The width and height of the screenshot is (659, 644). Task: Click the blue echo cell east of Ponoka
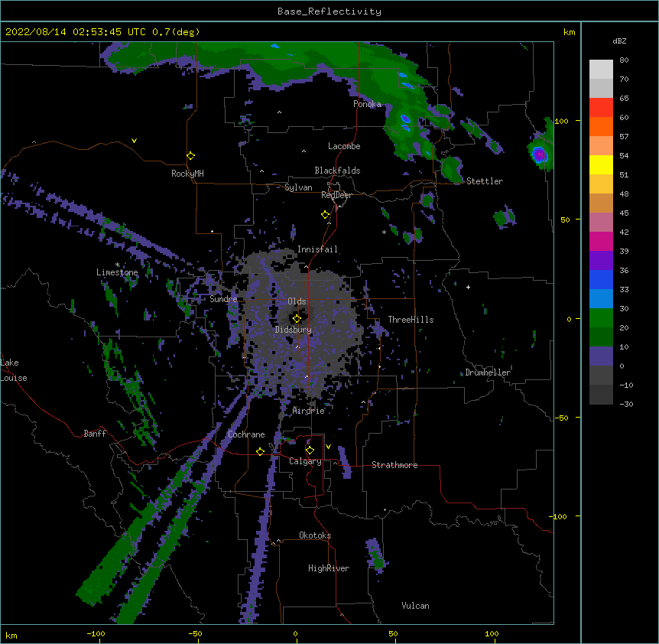click(405, 119)
